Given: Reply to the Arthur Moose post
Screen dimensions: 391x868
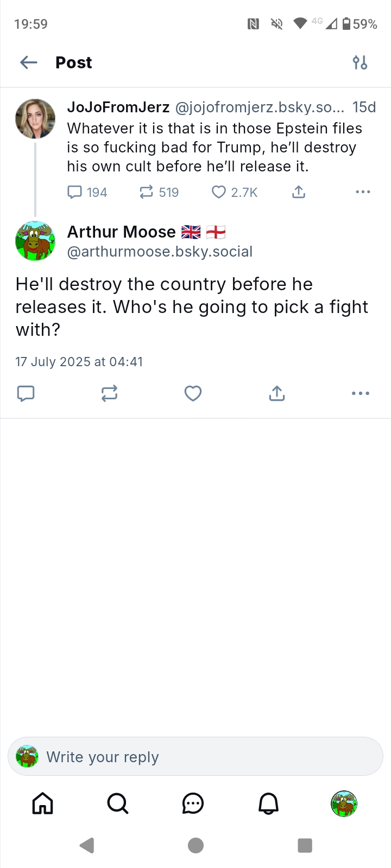Looking at the screenshot, I should click(26, 393).
